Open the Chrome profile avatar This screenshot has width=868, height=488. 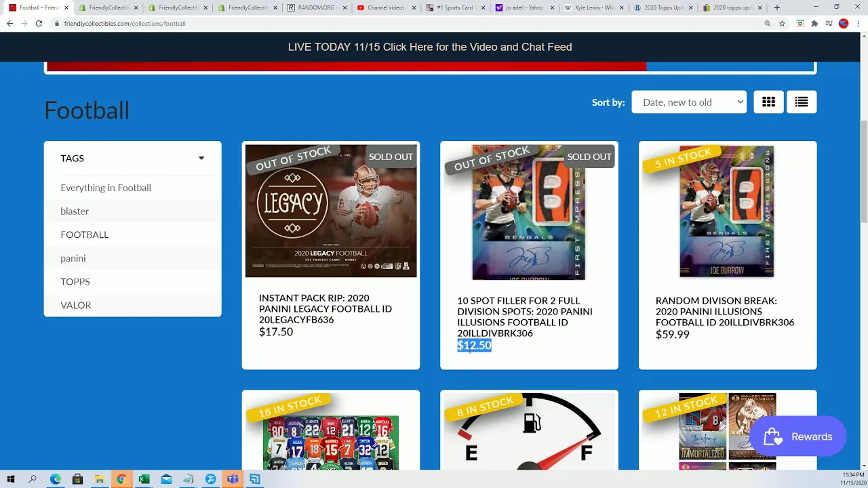click(844, 23)
